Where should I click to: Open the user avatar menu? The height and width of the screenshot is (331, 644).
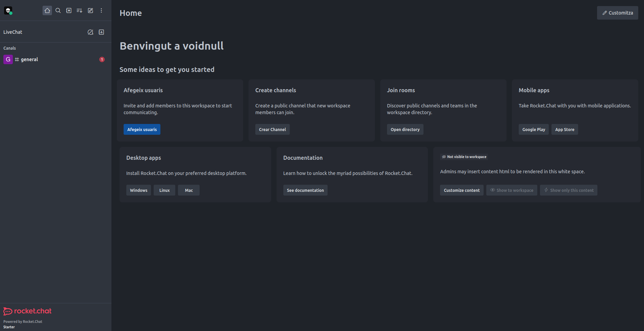[x=8, y=11]
